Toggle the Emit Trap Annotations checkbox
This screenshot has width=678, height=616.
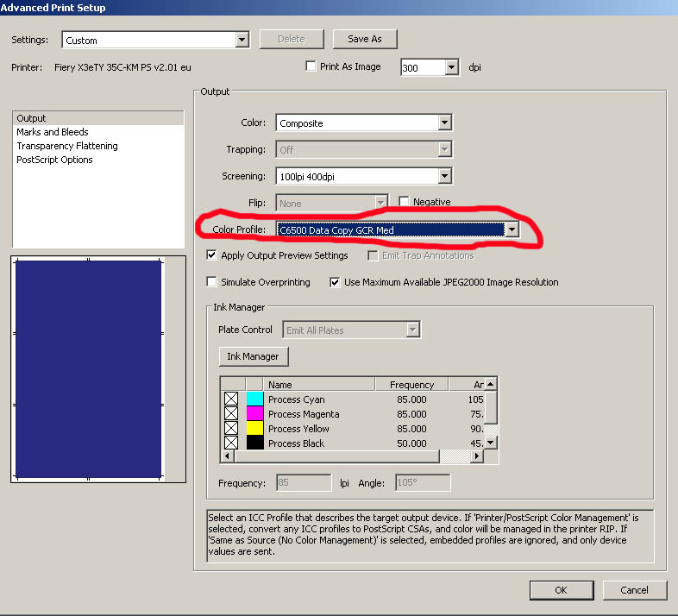[x=373, y=255]
